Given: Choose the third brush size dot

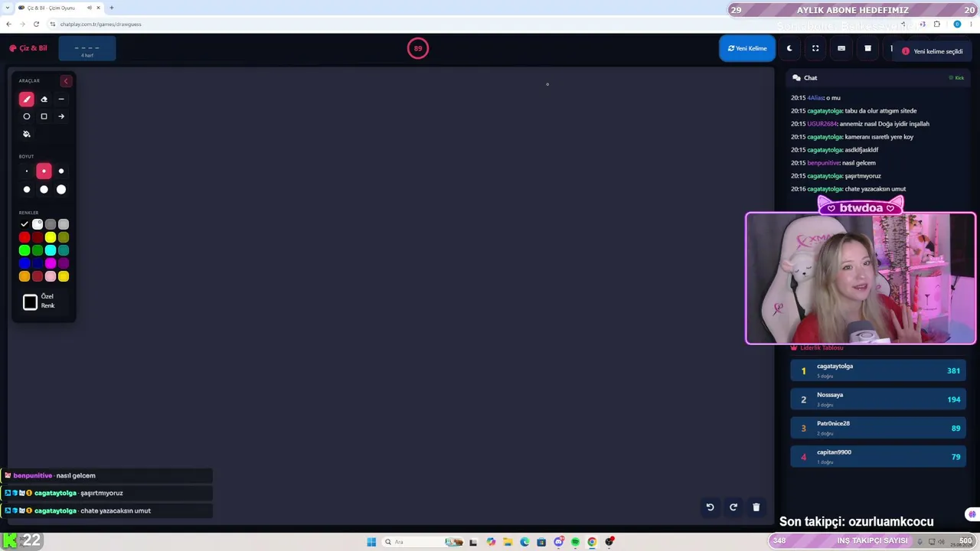Looking at the screenshot, I should click(x=61, y=171).
